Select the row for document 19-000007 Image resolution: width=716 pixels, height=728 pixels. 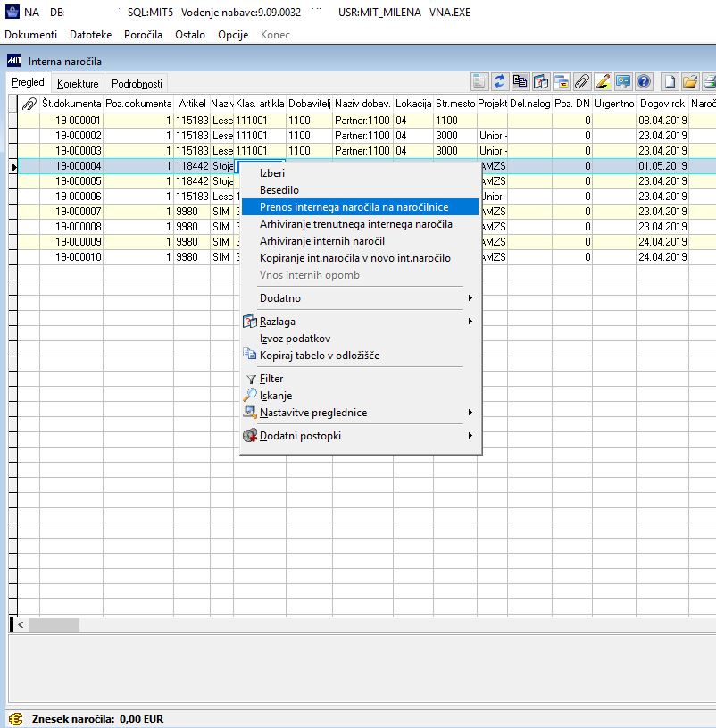125,211
